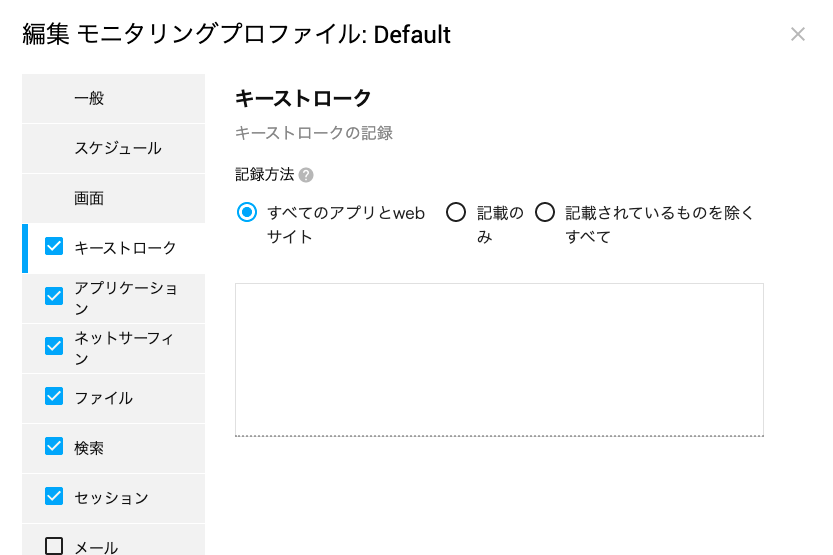Image resolution: width=833 pixels, height=555 pixels.
Task: Enable the メール checkbox
Action: point(54,546)
